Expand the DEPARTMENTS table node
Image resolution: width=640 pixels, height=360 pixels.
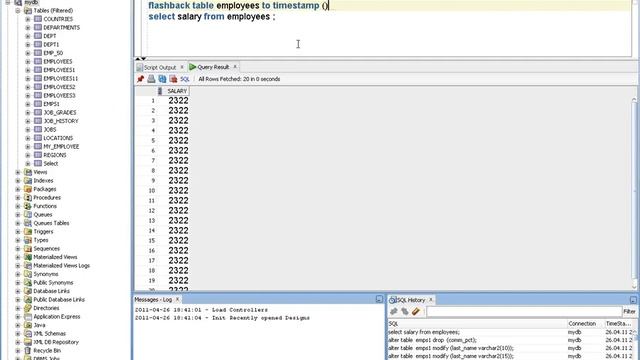click(x=28, y=27)
